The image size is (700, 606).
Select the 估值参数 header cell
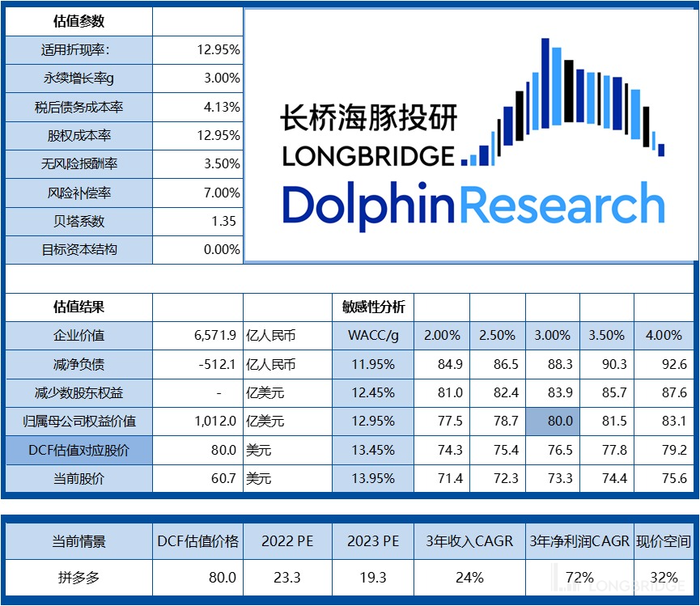[x=78, y=21]
